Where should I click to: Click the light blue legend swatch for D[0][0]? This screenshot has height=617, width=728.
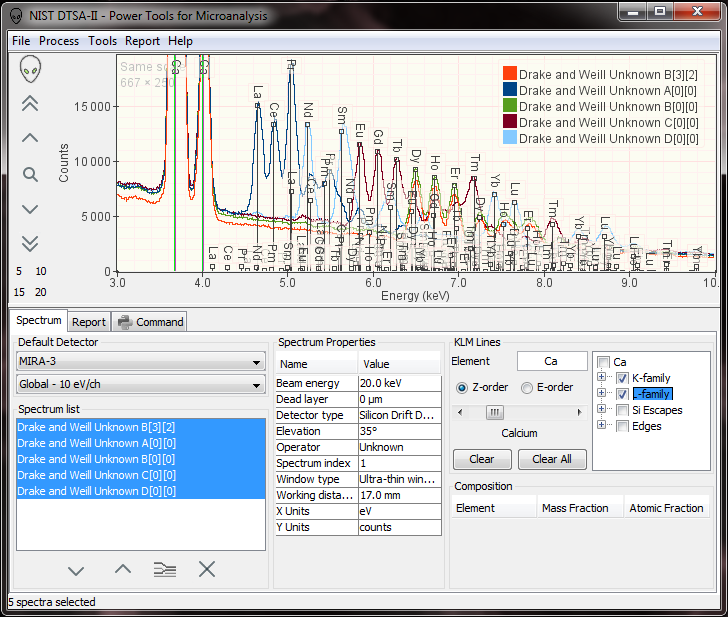click(x=510, y=137)
